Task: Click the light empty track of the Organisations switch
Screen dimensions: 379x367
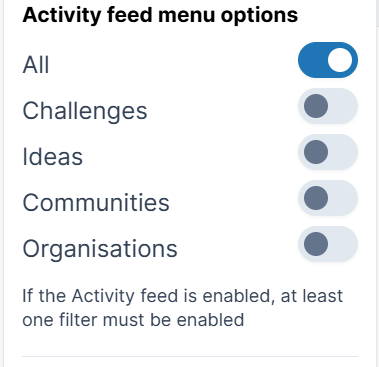Action: (x=343, y=244)
